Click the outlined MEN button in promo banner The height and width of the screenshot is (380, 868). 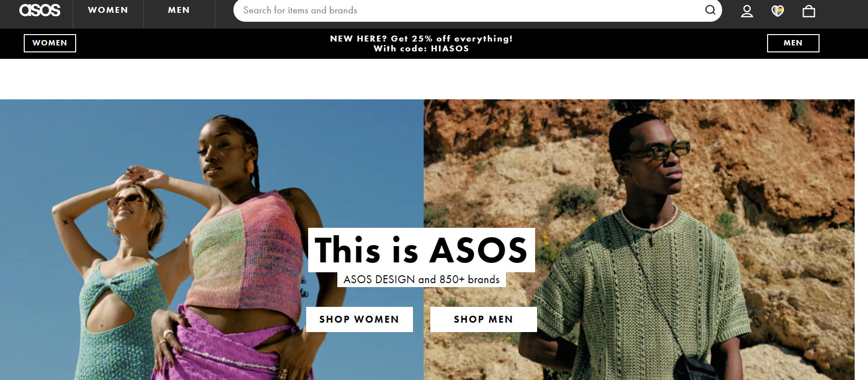pyautogui.click(x=793, y=43)
